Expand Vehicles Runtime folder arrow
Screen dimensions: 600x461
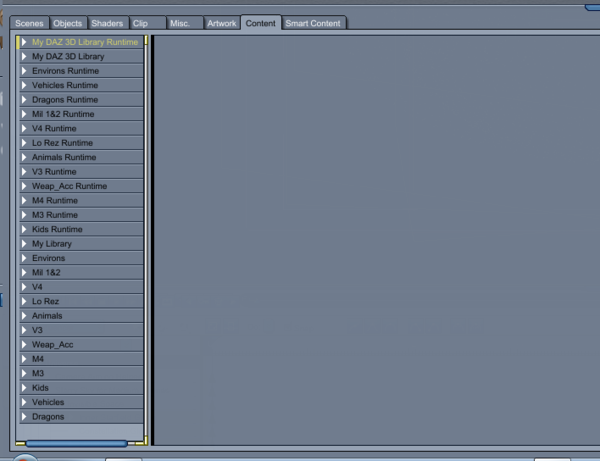24,85
